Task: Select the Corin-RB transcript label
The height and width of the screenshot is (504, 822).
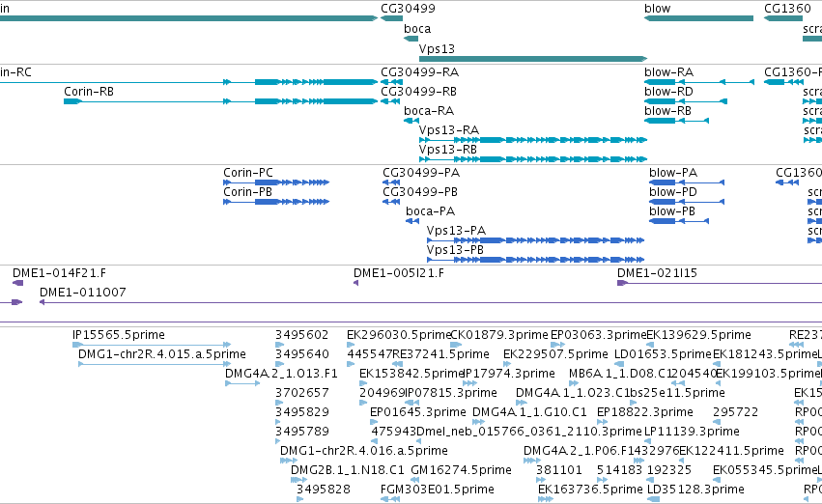Action: coord(89,91)
